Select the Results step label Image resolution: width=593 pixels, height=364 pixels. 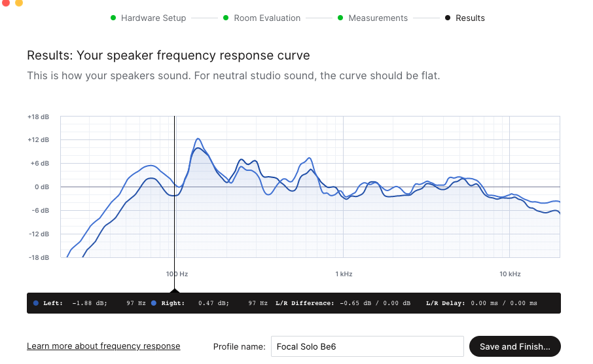point(470,18)
